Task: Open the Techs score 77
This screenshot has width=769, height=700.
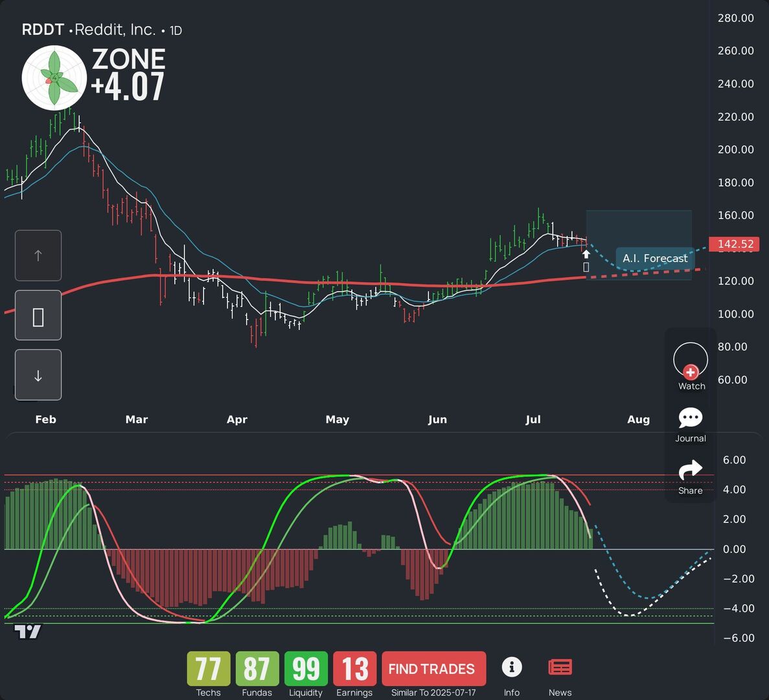Action: click(209, 669)
